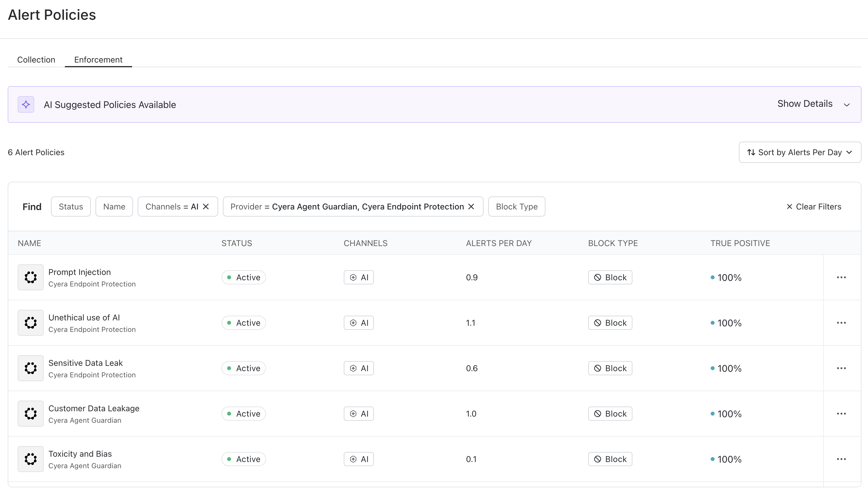868x498 pixels.
Task: Open more options for Prompt Injection row
Action: point(841,277)
